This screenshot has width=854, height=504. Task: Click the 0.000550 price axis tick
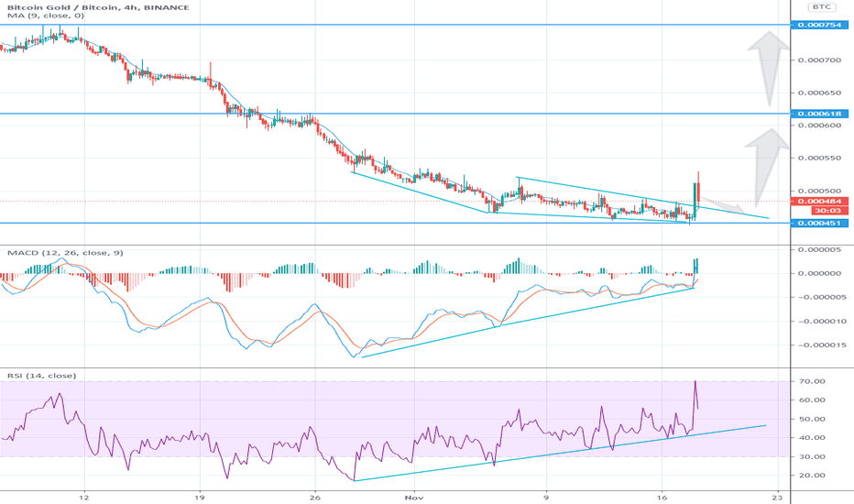click(820, 158)
